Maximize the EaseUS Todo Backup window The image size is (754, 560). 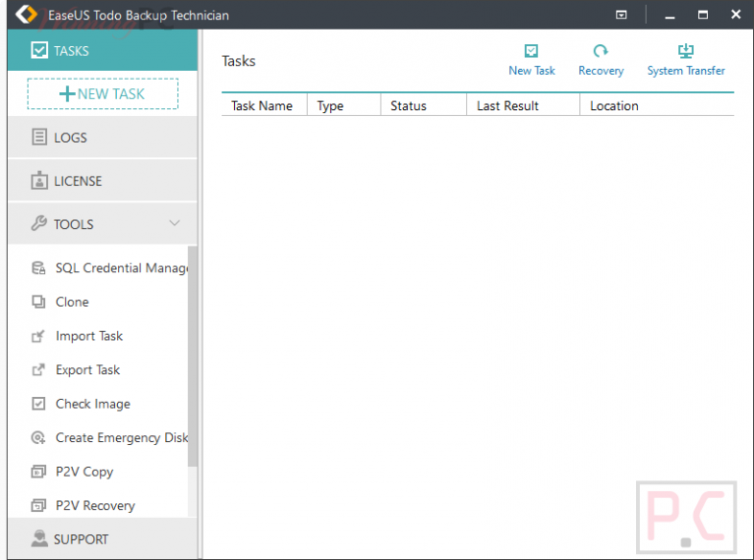point(703,15)
